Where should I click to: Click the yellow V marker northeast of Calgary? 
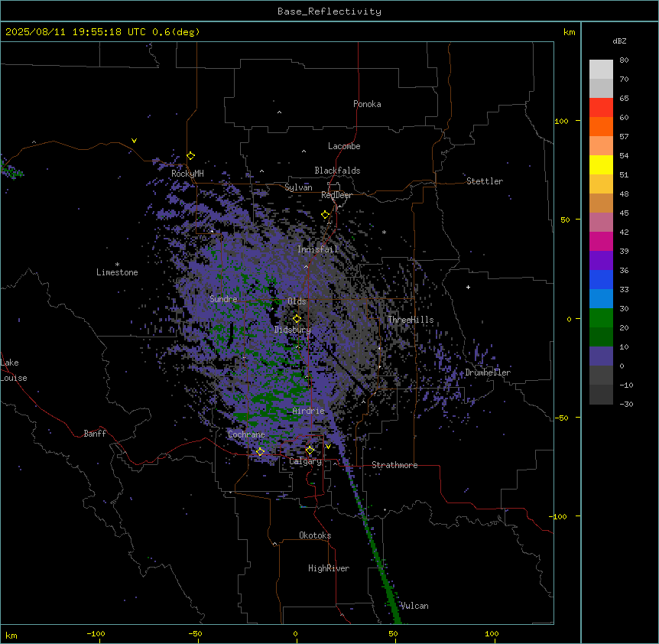328,447
